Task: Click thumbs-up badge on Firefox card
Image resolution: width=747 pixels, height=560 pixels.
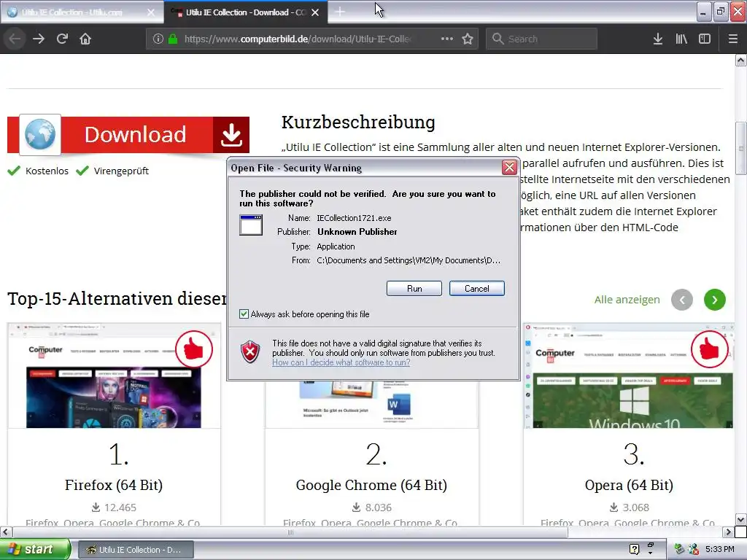Action: (194, 349)
